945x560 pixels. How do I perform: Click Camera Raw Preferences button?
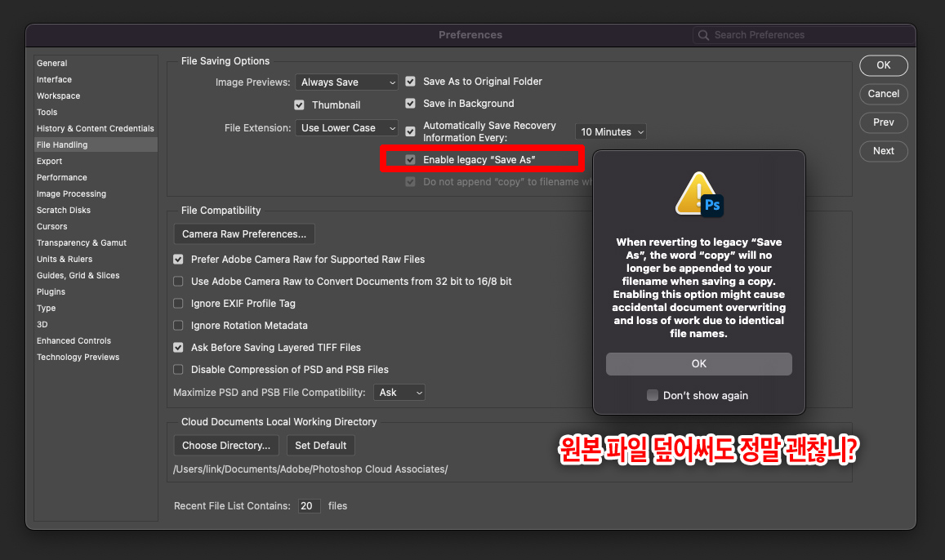click(244, 233)
